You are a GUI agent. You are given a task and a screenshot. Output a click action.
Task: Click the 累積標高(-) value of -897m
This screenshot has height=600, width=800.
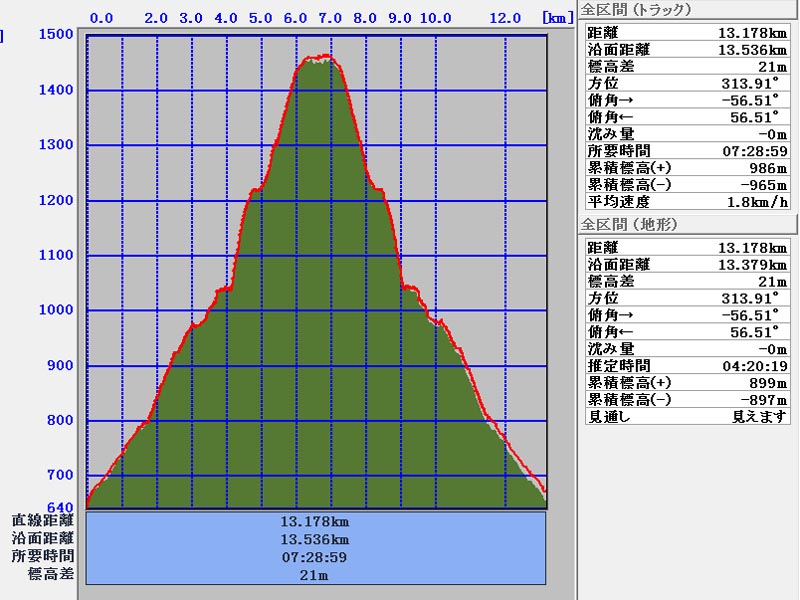point(763,400)
